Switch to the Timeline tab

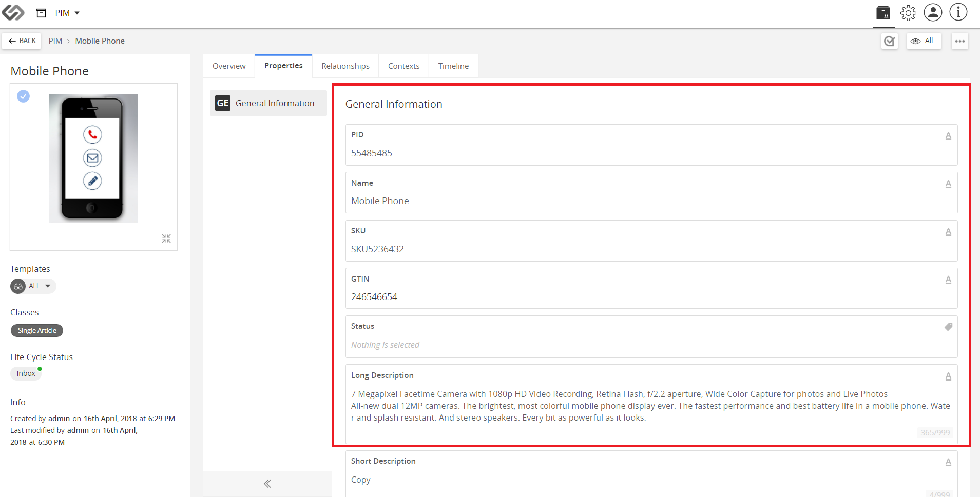(453, 66)
